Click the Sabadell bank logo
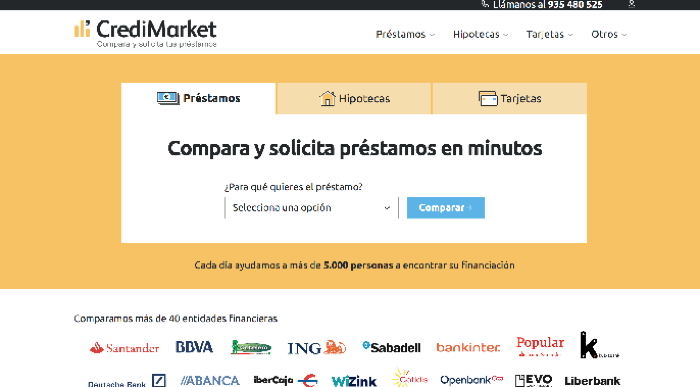 [x=392, y=347]
